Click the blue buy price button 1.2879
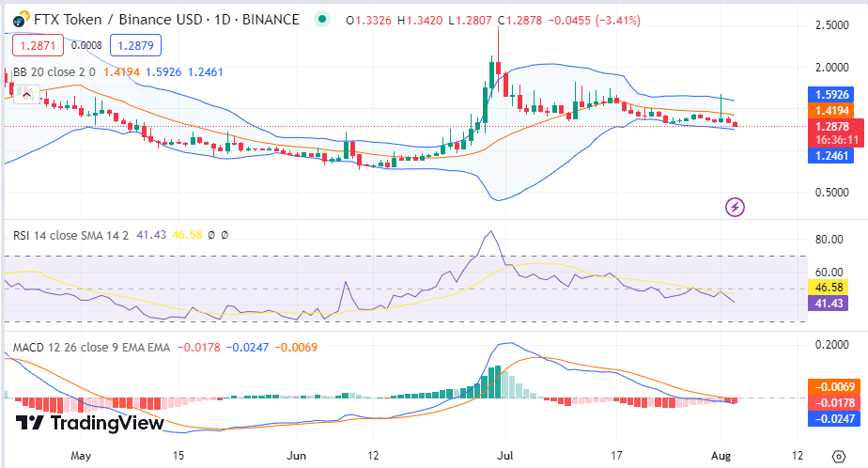868x468 pixels. click(x=135, y=45)
